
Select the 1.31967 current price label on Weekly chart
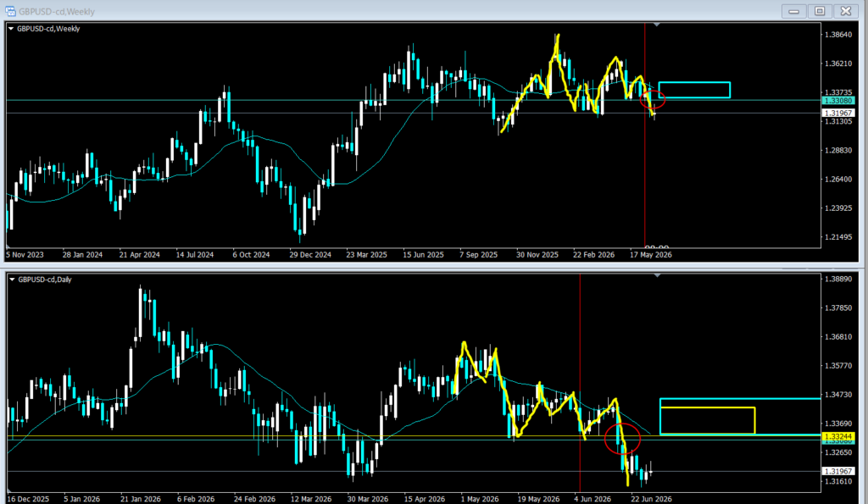838,113
